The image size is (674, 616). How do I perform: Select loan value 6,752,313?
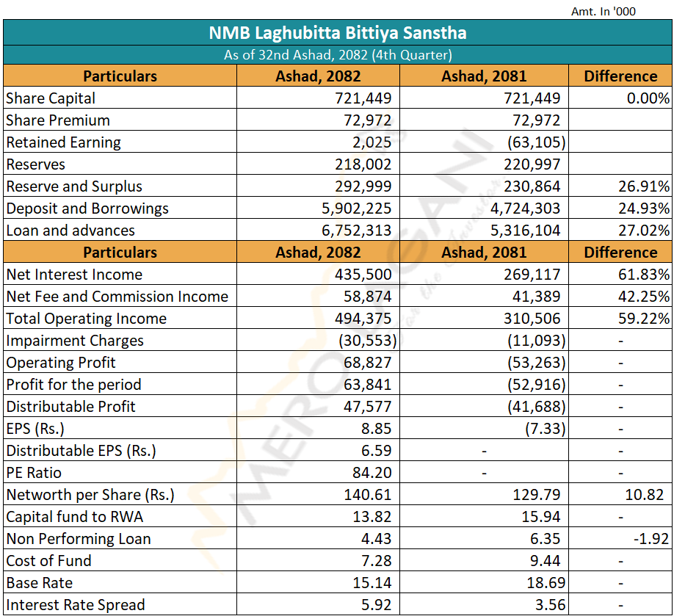pos(356,231)
